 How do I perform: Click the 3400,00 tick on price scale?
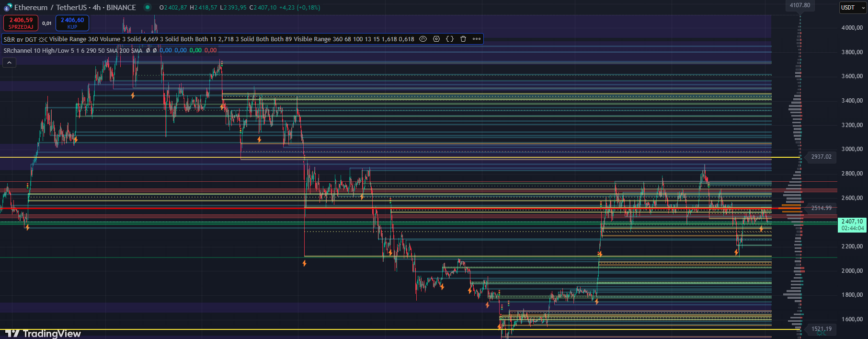point(852,101)
